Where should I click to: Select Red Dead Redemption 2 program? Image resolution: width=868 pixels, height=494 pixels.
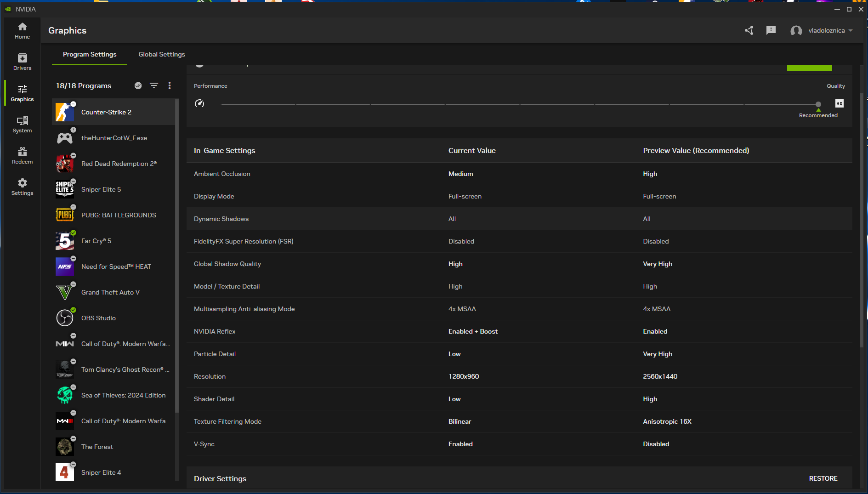[113, 164]
